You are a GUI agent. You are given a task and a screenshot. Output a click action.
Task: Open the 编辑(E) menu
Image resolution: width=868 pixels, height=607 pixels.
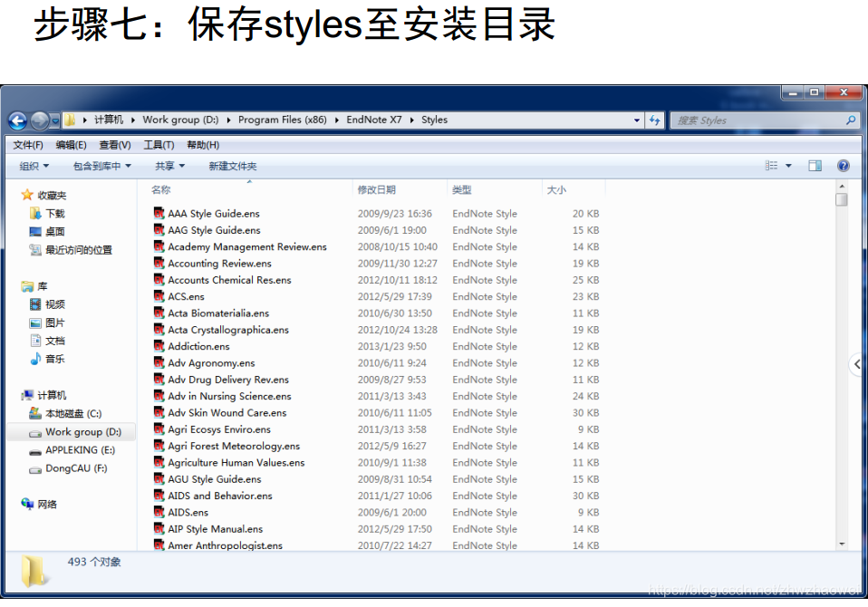click(x=71, y=145)
